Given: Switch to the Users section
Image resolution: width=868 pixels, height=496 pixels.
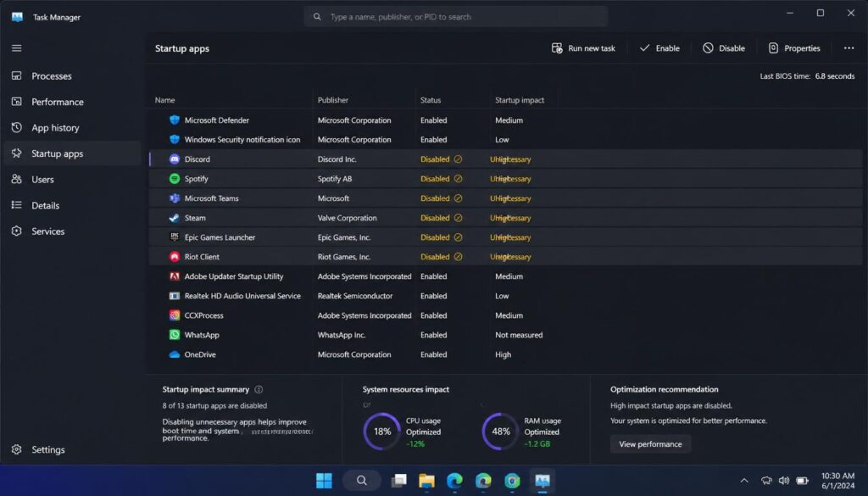Looking at the screenshot, I should [42, 180].
